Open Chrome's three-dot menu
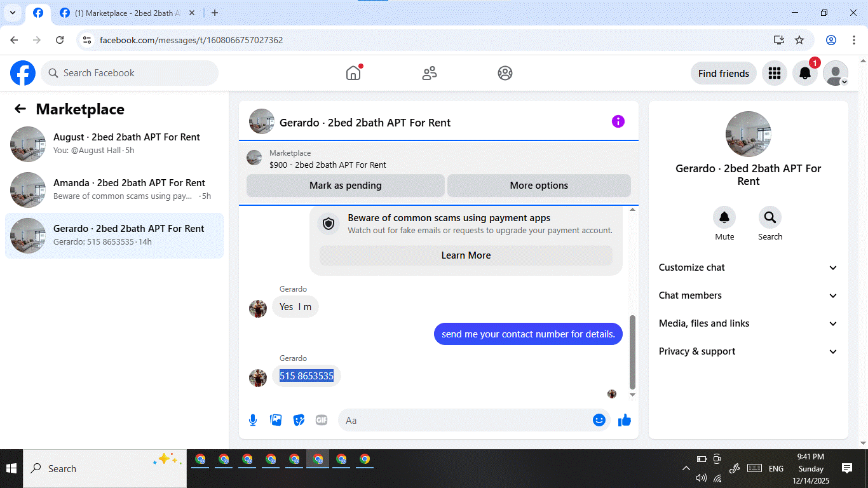The image size is (868, 488). [854, 40]
